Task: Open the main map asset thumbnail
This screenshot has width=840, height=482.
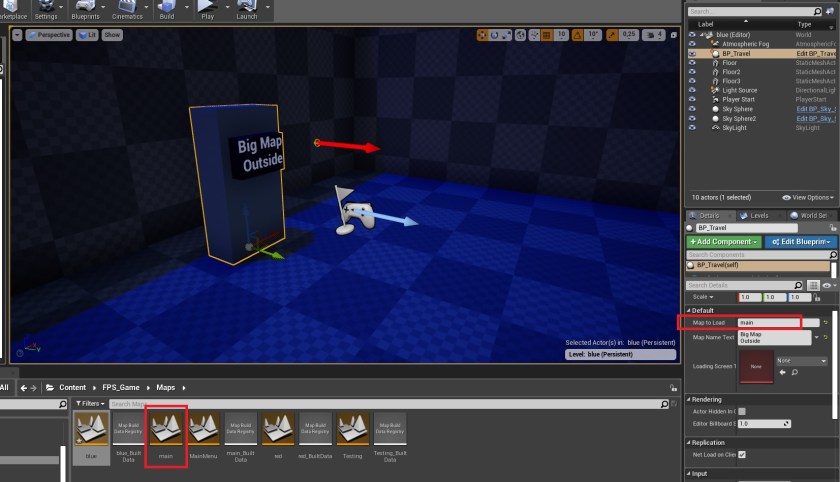Action: pos(166,430)
